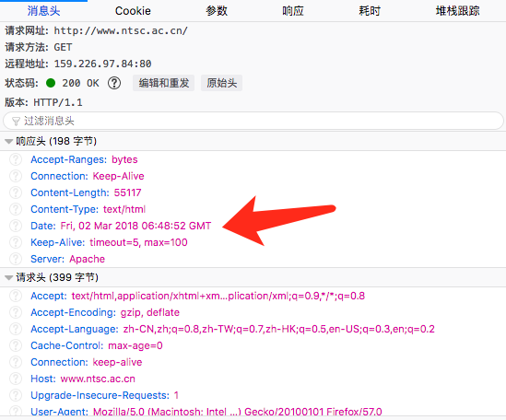Open the 耗时 timings tab

tap(370, 11)
